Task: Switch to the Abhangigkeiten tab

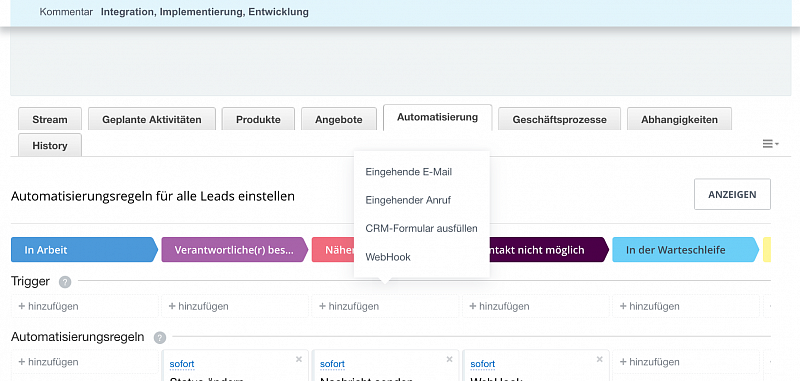Action: pyautogui.click(x=680, y=119)
